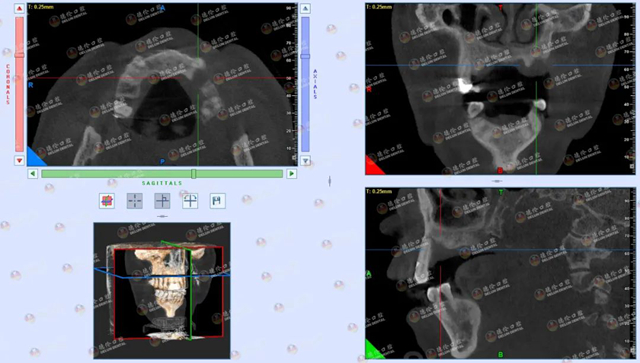
Task: Click the coronals slider up arrow
Action: (x=19, y=9)
